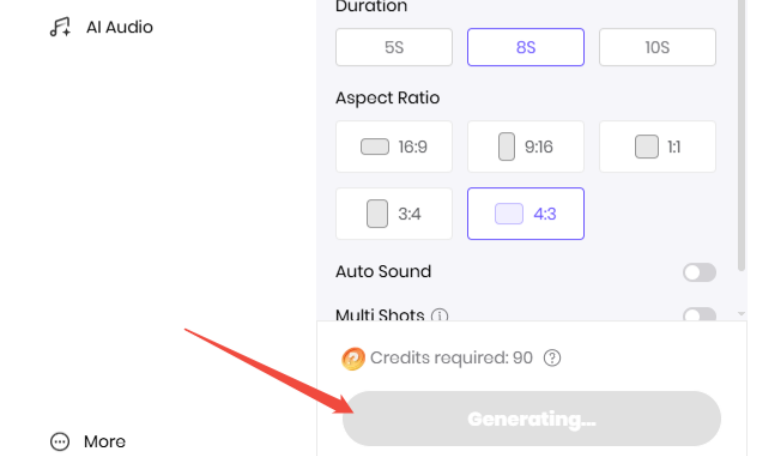Image resolution: width=757 pixels, height=456 pixels.
Task: Click the settings panel vertical scrollbar
Action: tap(741, 130)
